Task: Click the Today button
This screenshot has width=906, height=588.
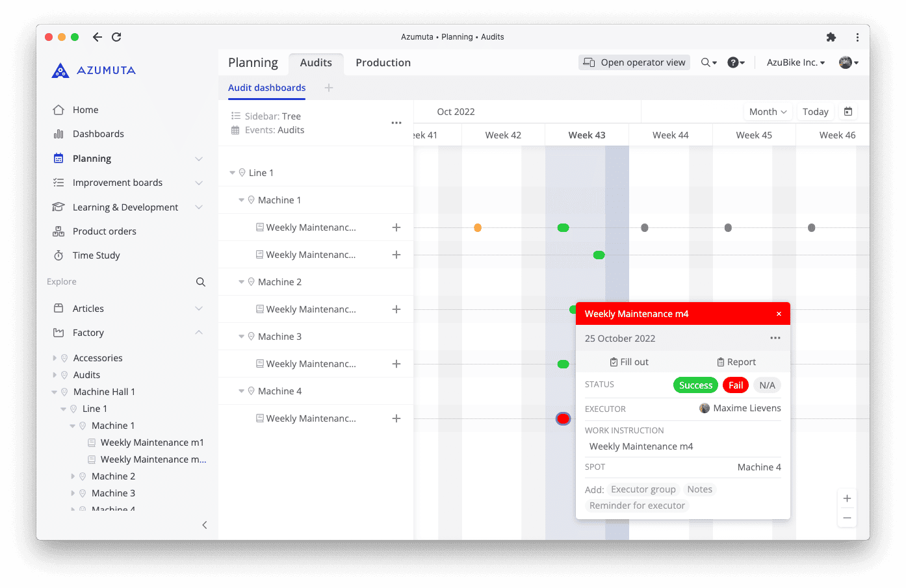Action: click(x=816, y=111)
